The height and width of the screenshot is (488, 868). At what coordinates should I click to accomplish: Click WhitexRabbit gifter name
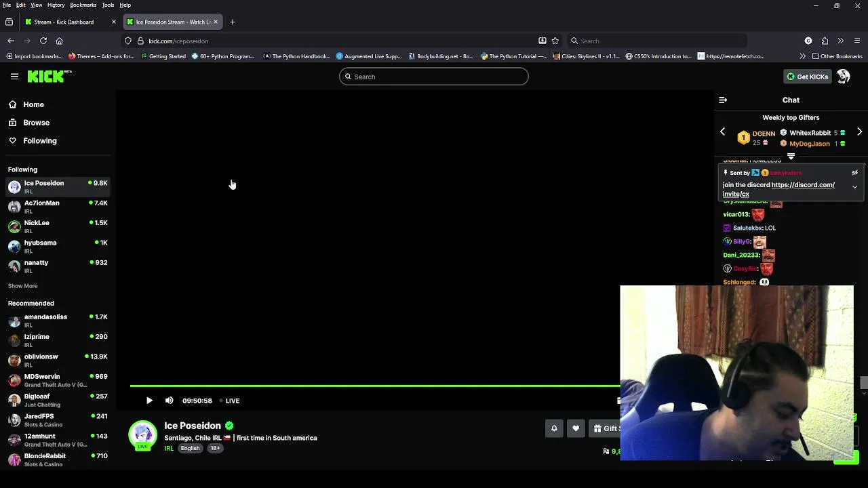[810, 133]
